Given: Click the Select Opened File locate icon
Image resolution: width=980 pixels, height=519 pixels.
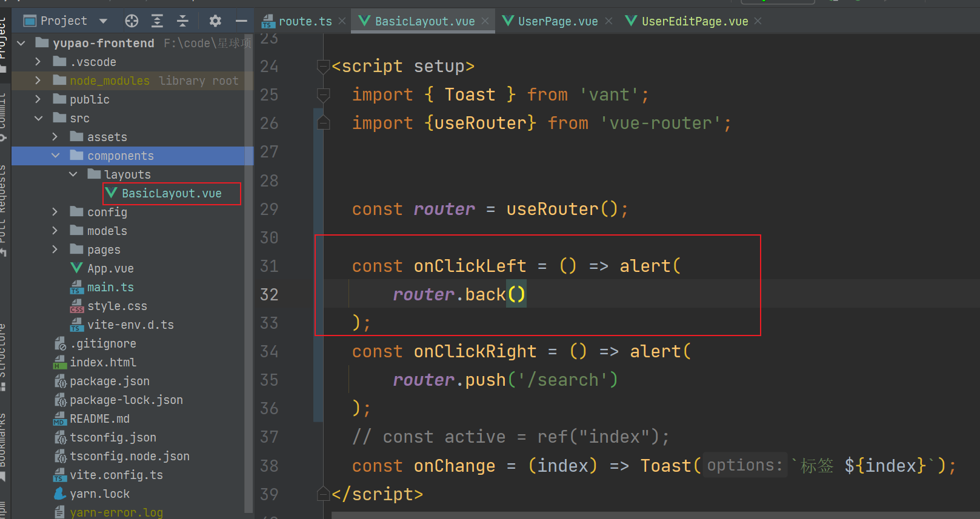Looking at the screenshot, I should coord(132,21).
